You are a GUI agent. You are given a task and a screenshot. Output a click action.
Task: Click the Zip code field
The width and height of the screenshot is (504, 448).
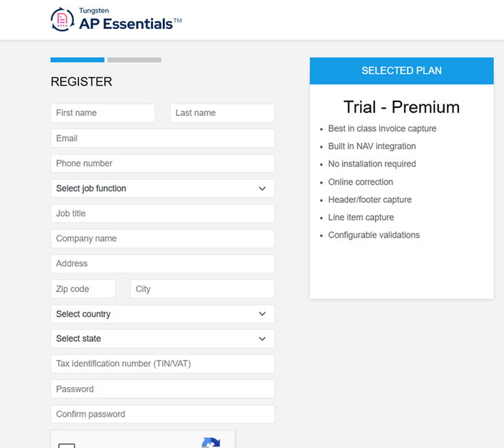coord(83,289)
